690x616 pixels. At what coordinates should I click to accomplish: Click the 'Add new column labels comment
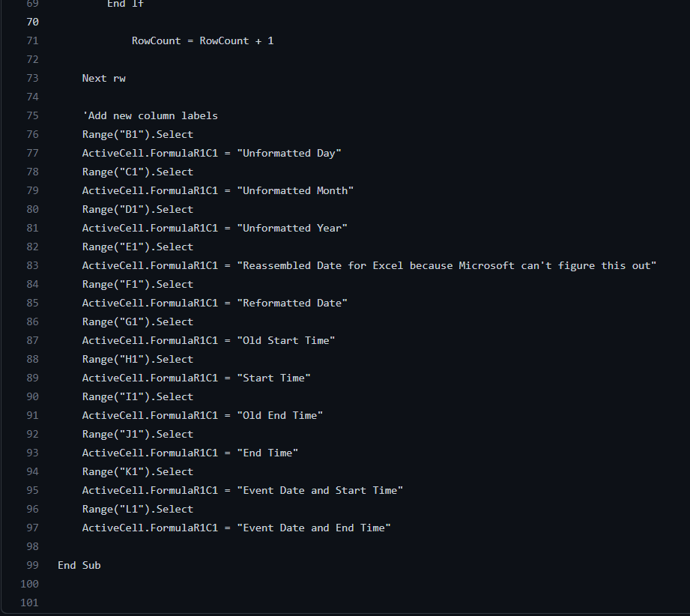click(x=150, y=115)
